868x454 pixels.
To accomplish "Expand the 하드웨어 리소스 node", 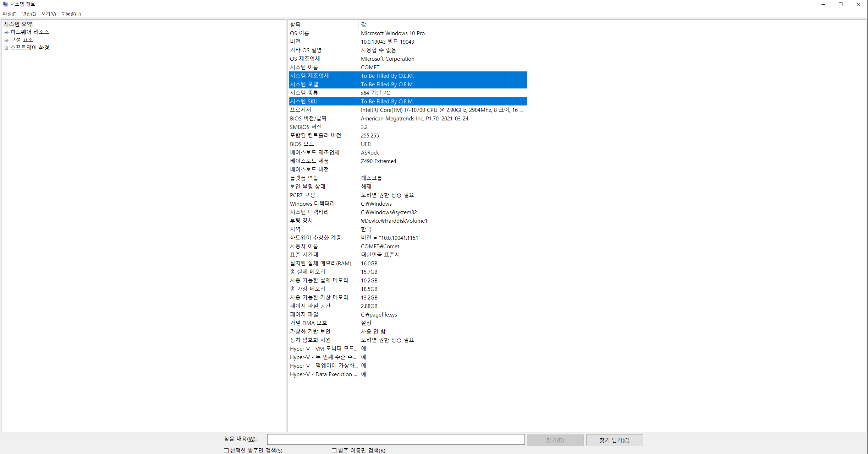I will point(6,32).
